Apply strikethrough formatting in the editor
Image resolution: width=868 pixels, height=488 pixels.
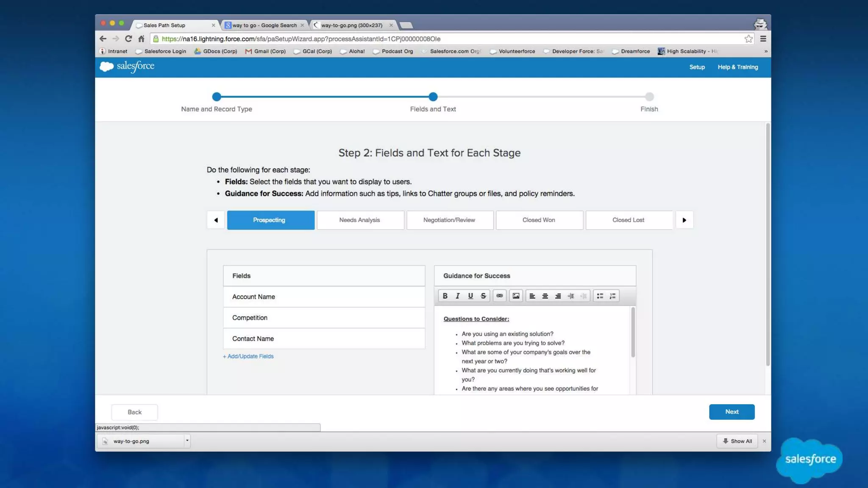tap(483, 296)
